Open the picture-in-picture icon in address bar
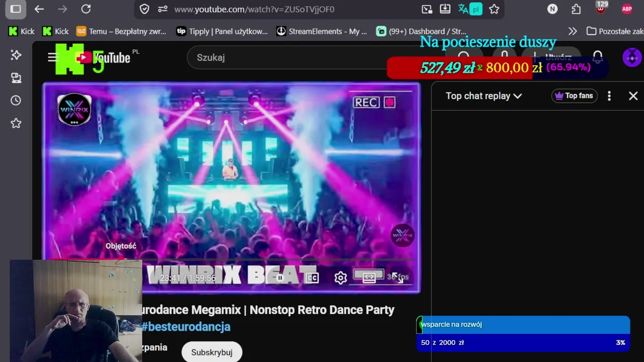The image size is (644, 362). (x=427, y=9)
